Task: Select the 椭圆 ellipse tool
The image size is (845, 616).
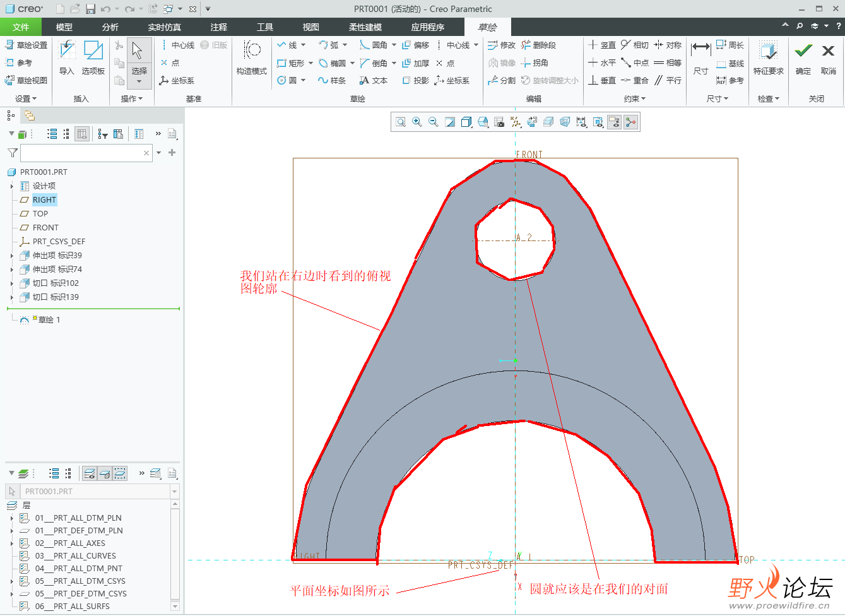Action: coord(332,63)
